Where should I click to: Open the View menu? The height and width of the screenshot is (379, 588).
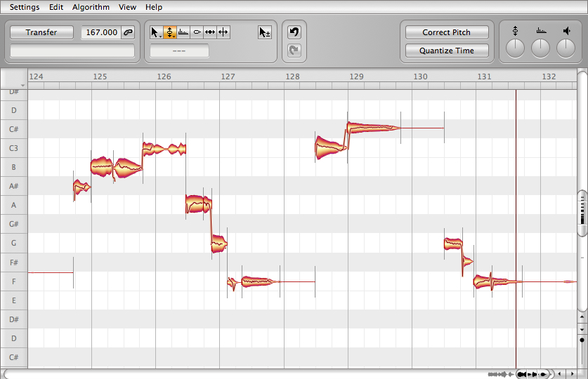[x=127, y=7]
